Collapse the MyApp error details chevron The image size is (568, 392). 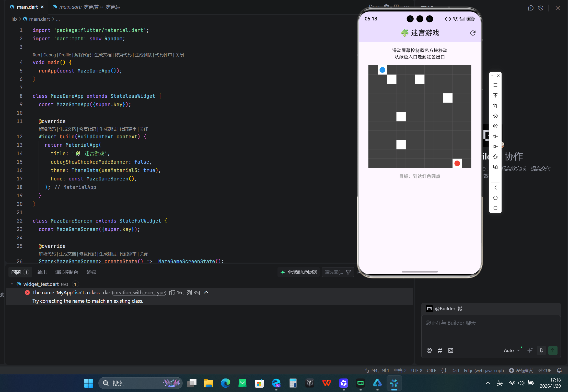(x=206, y=292)
